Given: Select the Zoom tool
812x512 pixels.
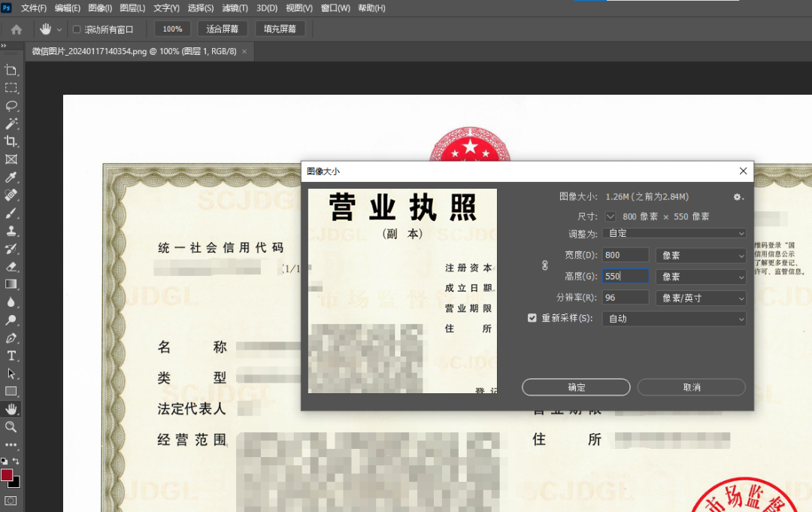Looking at the screenshot, I should click(9, 427).
